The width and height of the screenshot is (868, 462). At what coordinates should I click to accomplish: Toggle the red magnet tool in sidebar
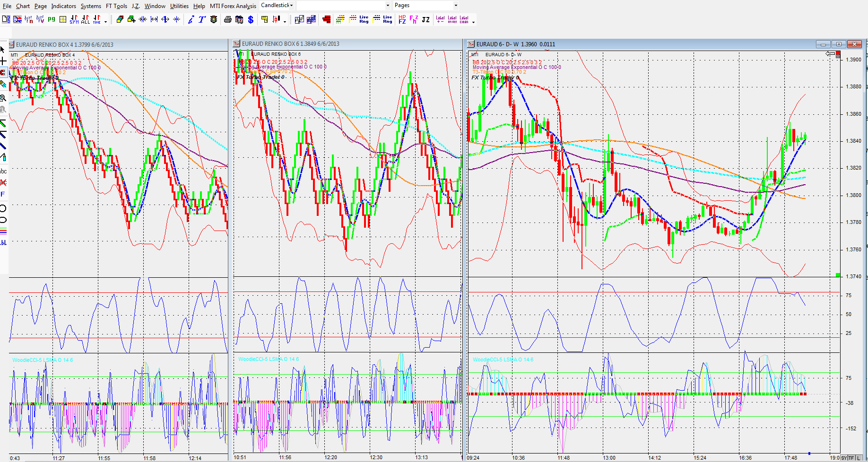(x=3, y=72)
